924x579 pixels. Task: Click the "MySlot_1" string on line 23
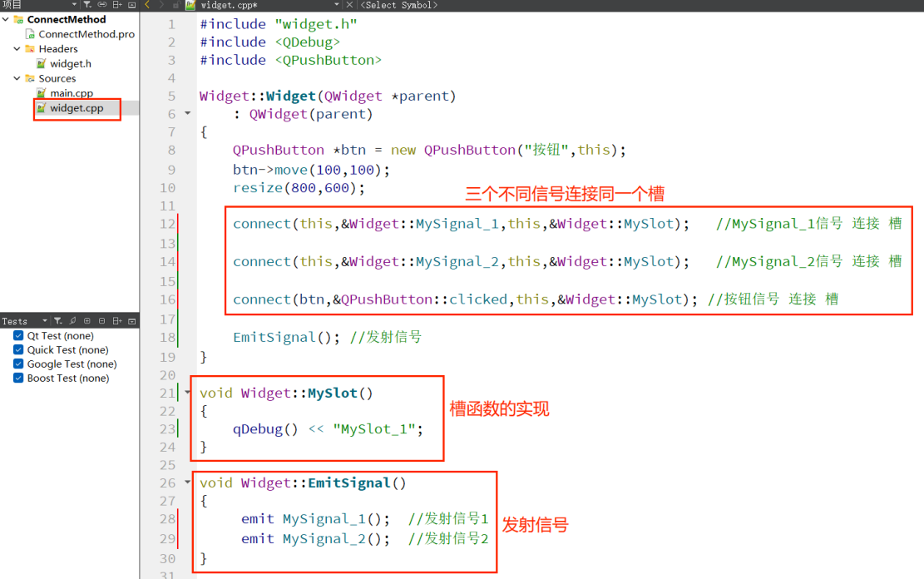point(373,429)
